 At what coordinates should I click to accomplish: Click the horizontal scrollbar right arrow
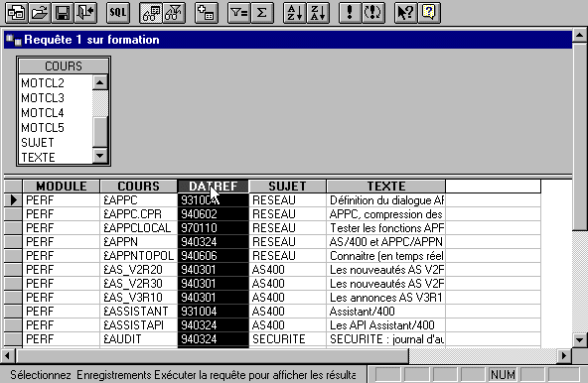[564, 355]
